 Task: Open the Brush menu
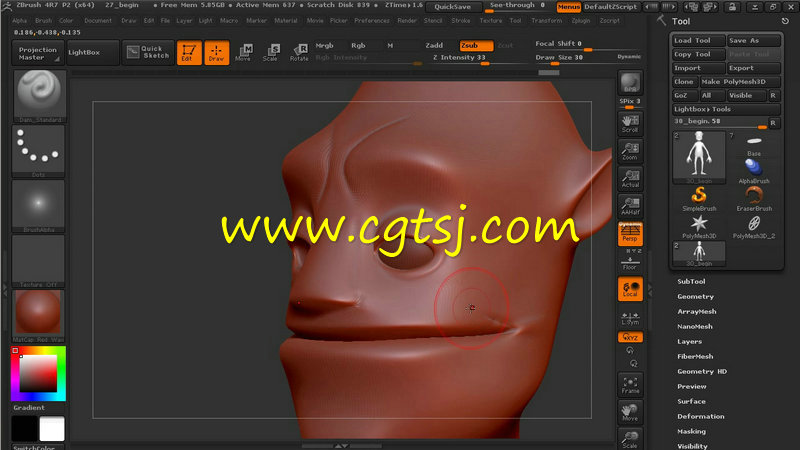(43, 21)
